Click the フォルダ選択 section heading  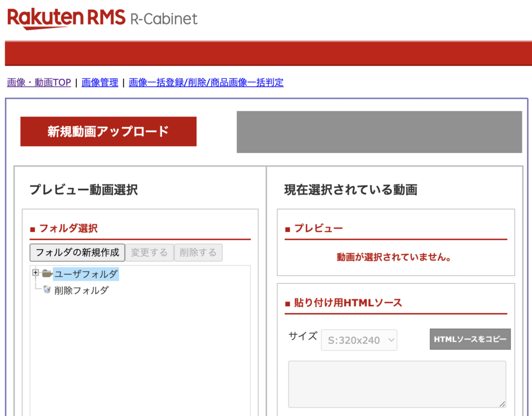69,228
